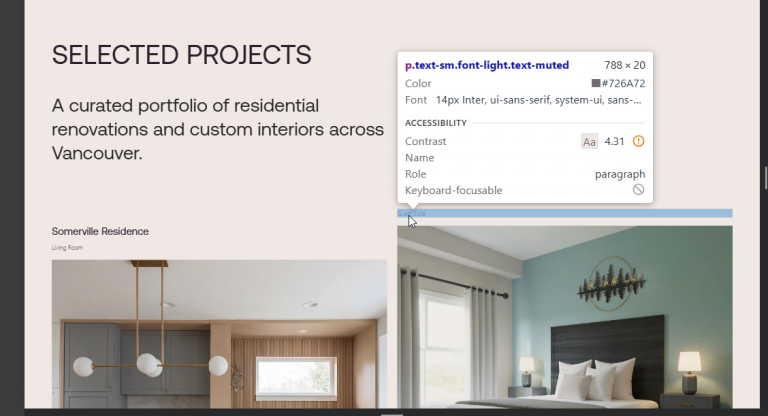768x416 pixels.
Task: Click the Living Room caption
Action: [68, 248]
